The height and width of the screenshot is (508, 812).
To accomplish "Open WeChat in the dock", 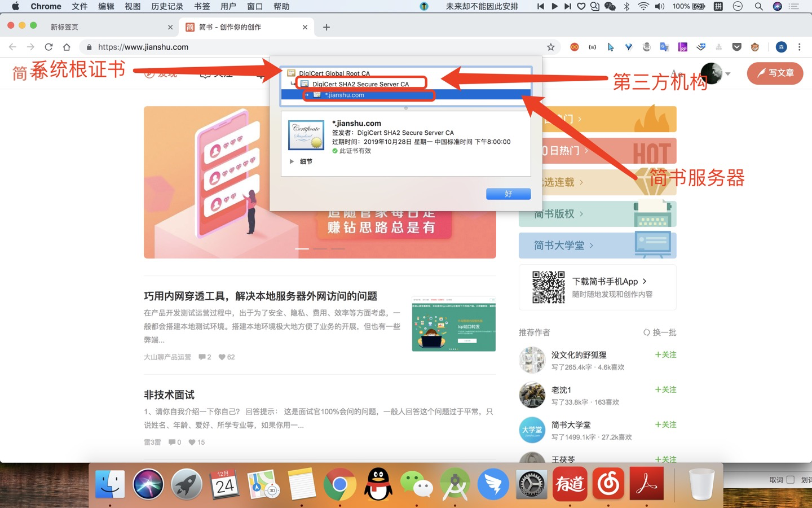I will click(417, 484).
